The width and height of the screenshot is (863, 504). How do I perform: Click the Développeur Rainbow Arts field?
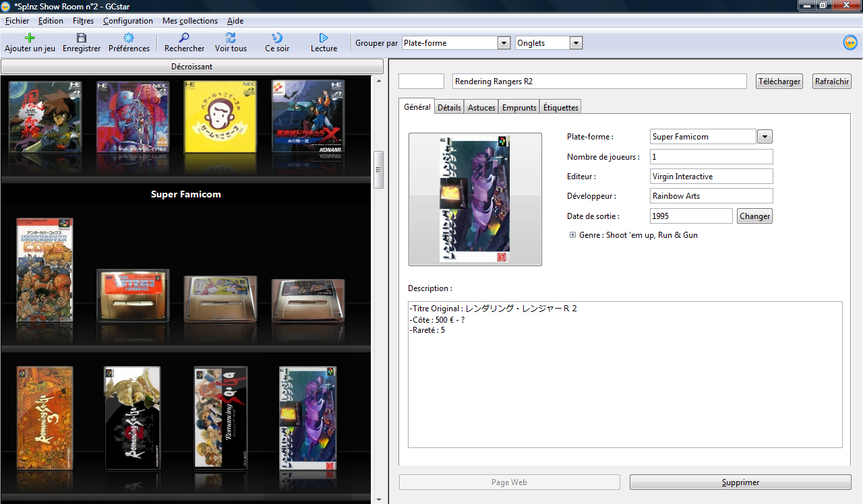click(x=711, y=196)
